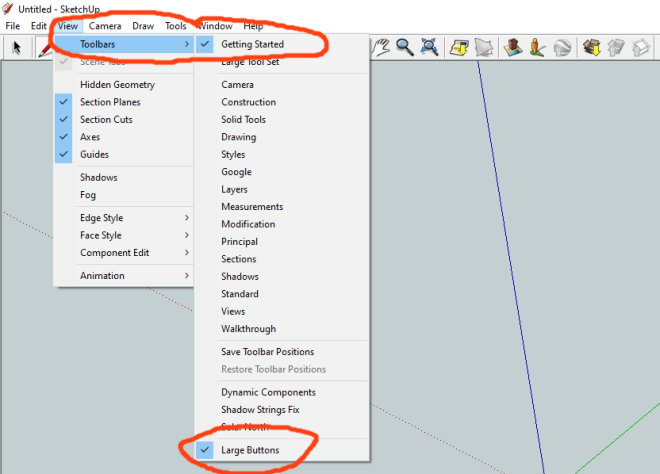Image resolution: width=660 pixels, height=474 pixels.
Task: Show the Solid Tools toolbar
Action: [x=282, y=120]
